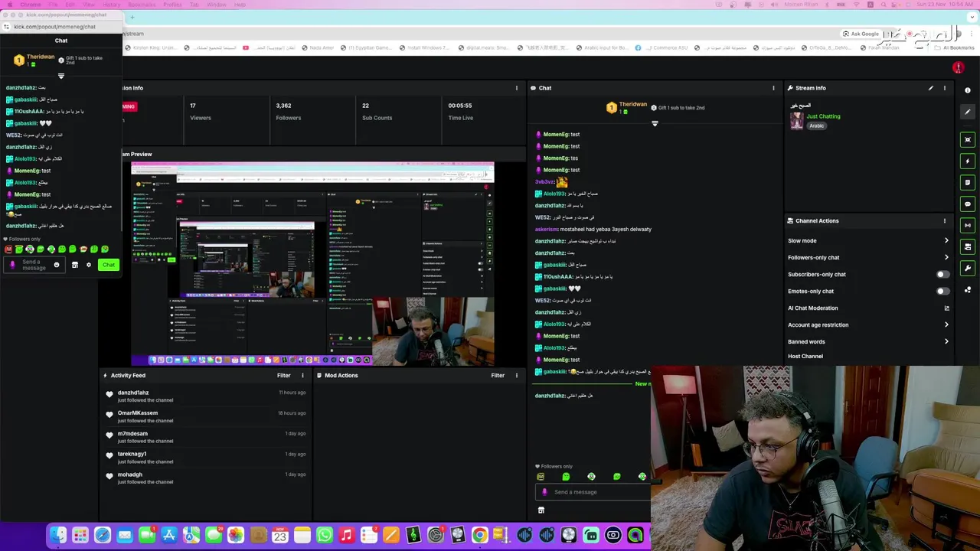Screen dimensions: 980x551
Task: Open Session info panel options menu
Action: click(x=517, y=88)
